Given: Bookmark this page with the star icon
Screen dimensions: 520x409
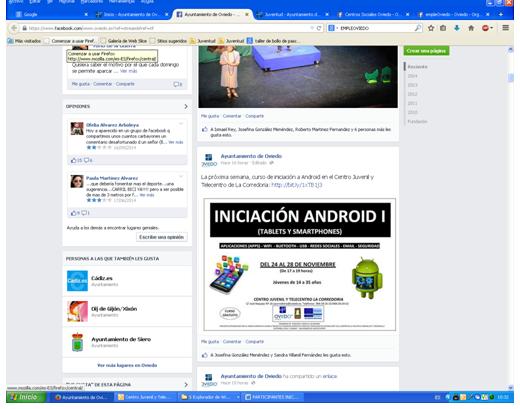Looking at the screenshot, I should [x=431, y=28].
